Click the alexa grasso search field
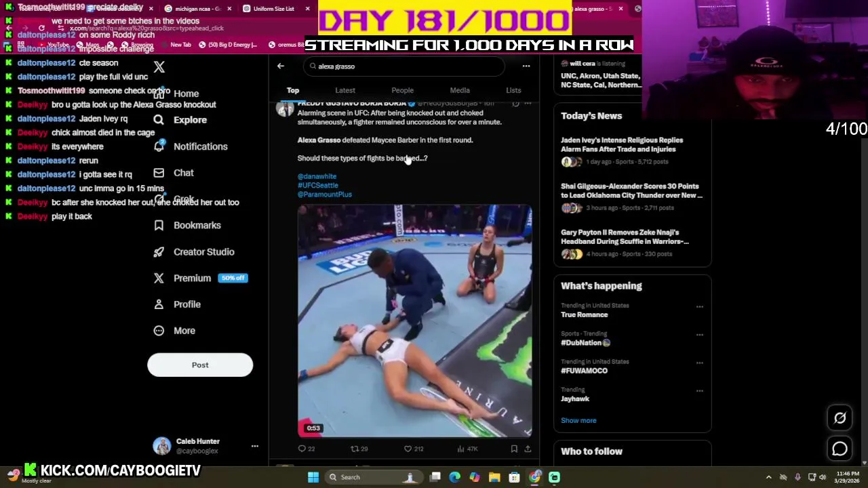 pyautogui.click(x=404, y=66)
